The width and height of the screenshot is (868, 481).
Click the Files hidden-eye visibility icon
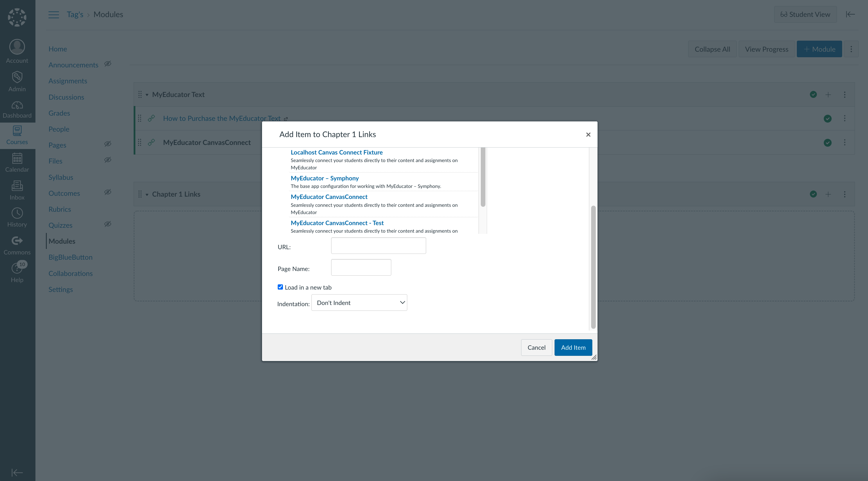(108, 160)
